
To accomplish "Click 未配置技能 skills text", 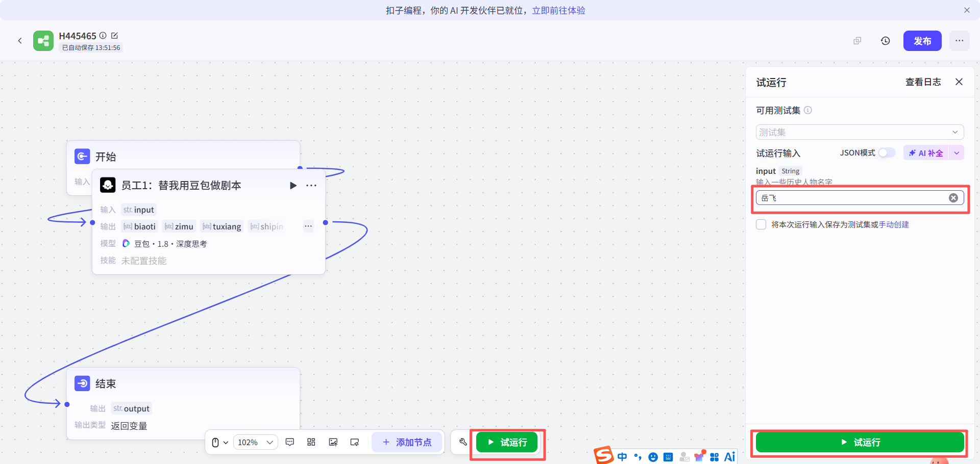I will pos(144,261).
